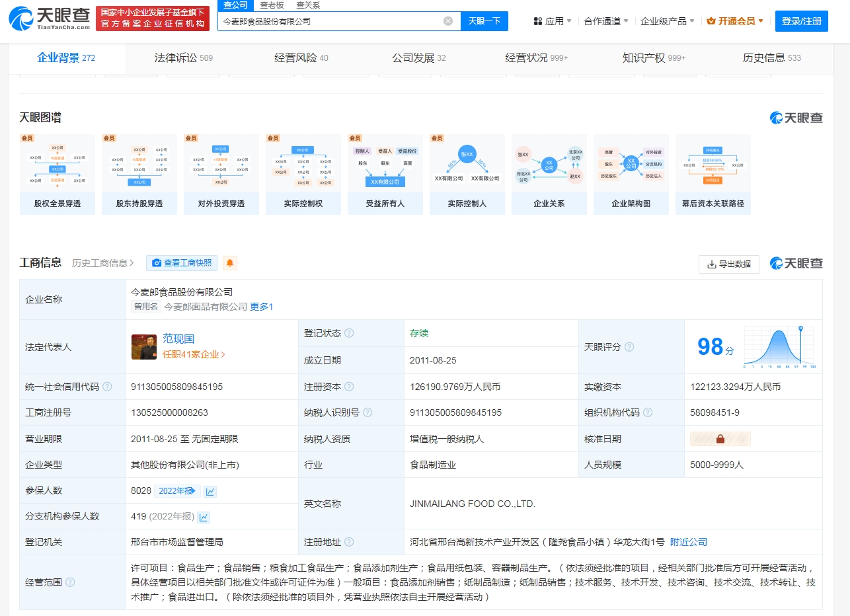Image resolution: width=850 pixels, height=616 pixels.
Task: Clear the search box with X icon
Action: [448, 21]
